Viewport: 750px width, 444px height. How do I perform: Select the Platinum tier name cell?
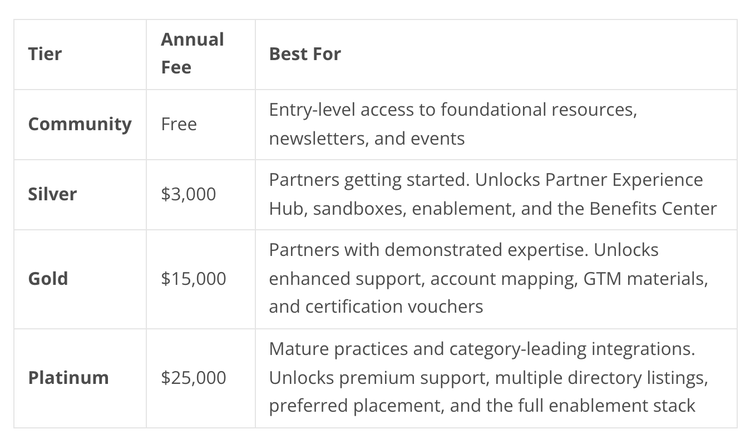[x=69, y=378]
